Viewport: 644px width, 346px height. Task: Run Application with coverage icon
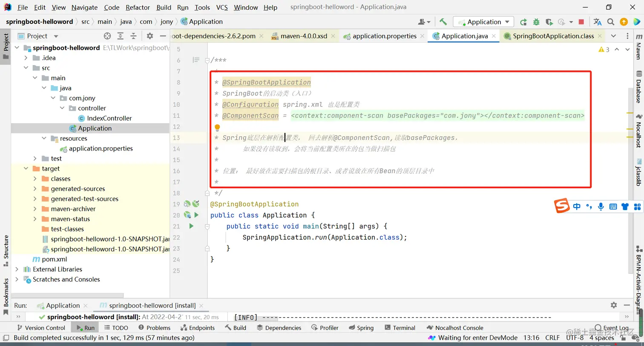(549, 22)
